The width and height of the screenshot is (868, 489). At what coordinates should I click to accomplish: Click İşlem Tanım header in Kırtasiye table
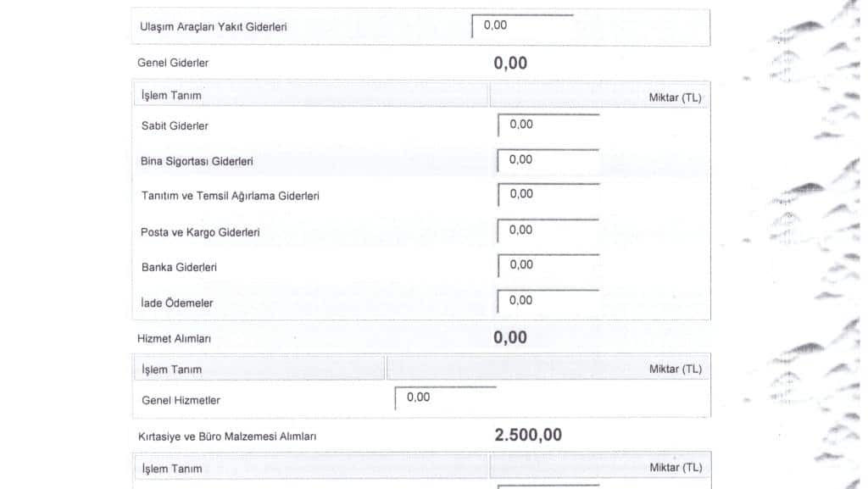[171, 469]
